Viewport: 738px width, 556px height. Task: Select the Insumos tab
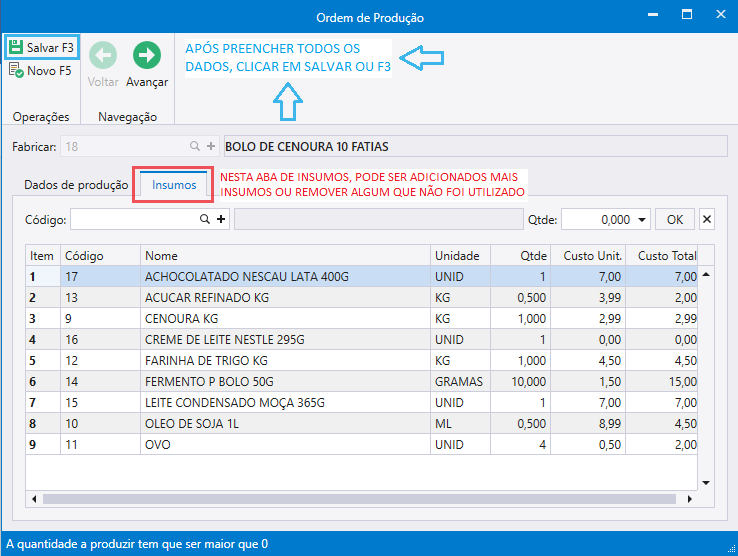[x=174, y=185]
